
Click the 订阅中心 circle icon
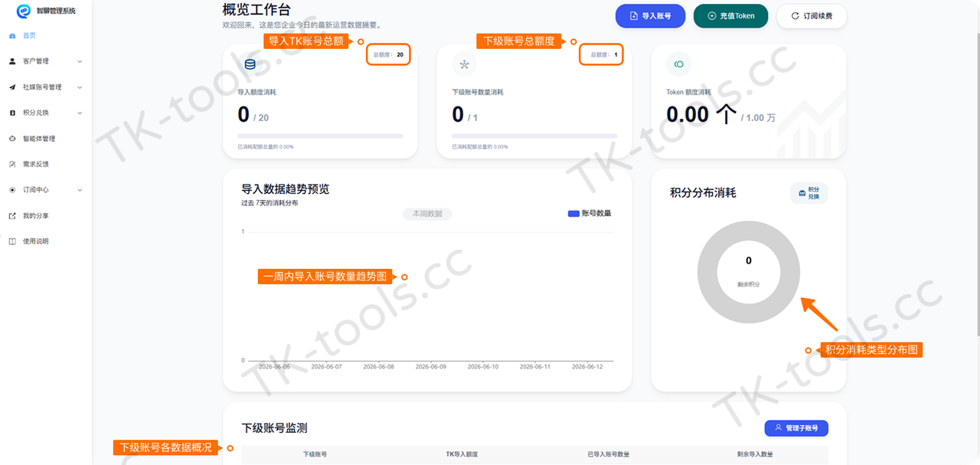tap(12, 190)
